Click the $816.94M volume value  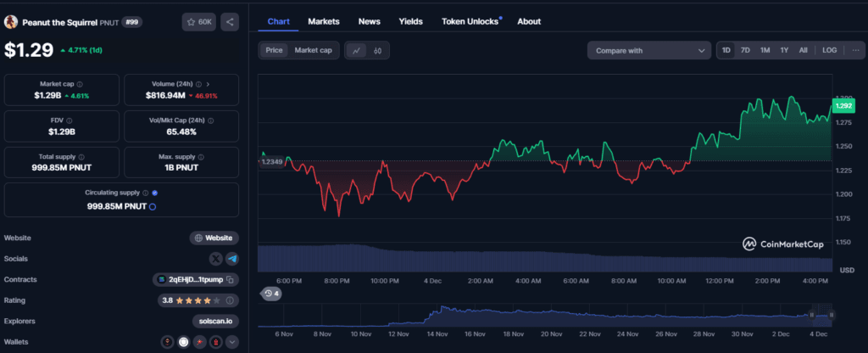[165, 95]
